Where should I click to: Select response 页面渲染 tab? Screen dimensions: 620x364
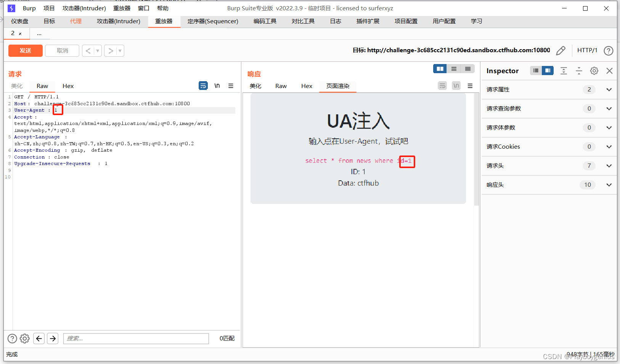coord(338,86)
